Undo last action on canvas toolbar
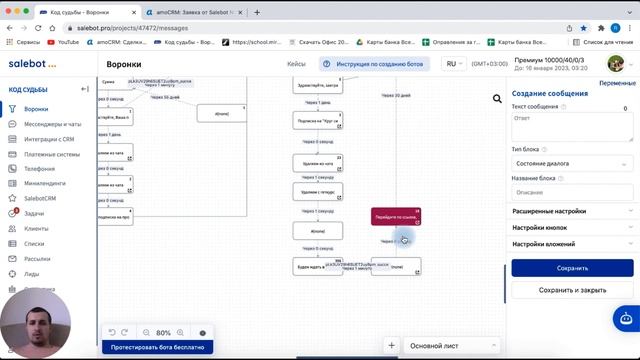 pos(112,333)
